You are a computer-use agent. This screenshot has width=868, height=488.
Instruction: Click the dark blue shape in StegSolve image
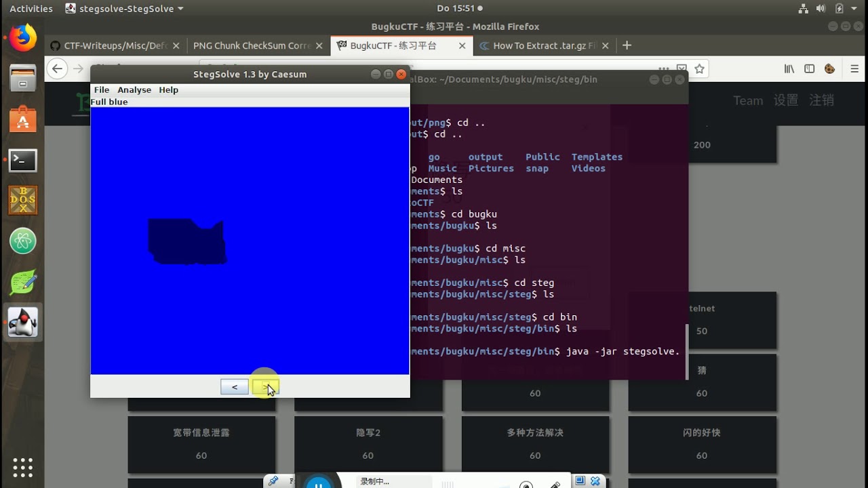pos(187,242)
